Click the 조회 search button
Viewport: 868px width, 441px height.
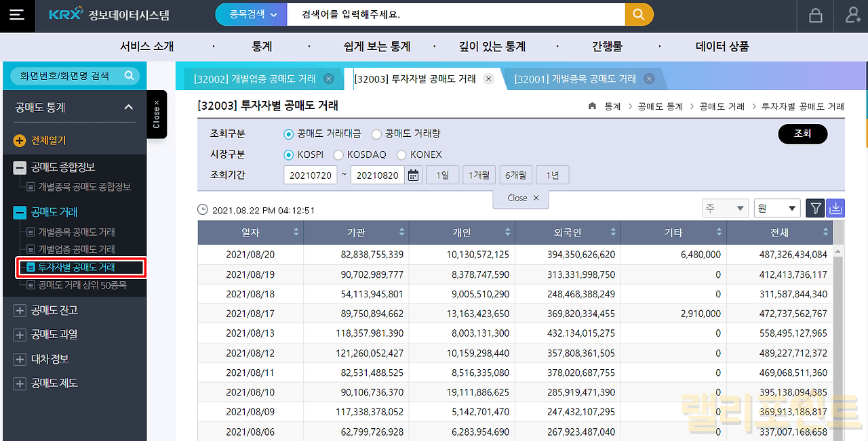click(802, 134)
